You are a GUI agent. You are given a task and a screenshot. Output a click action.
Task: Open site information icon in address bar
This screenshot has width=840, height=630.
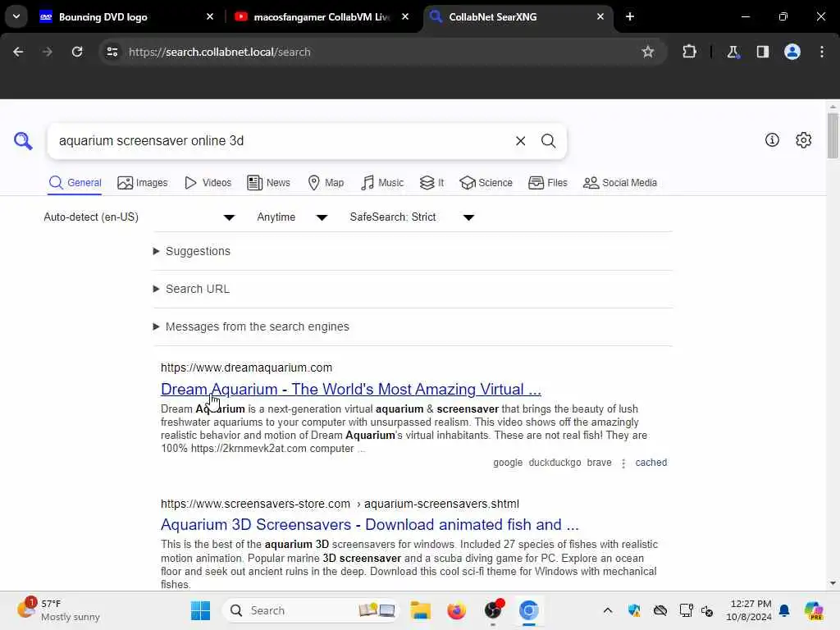[112, 52]
